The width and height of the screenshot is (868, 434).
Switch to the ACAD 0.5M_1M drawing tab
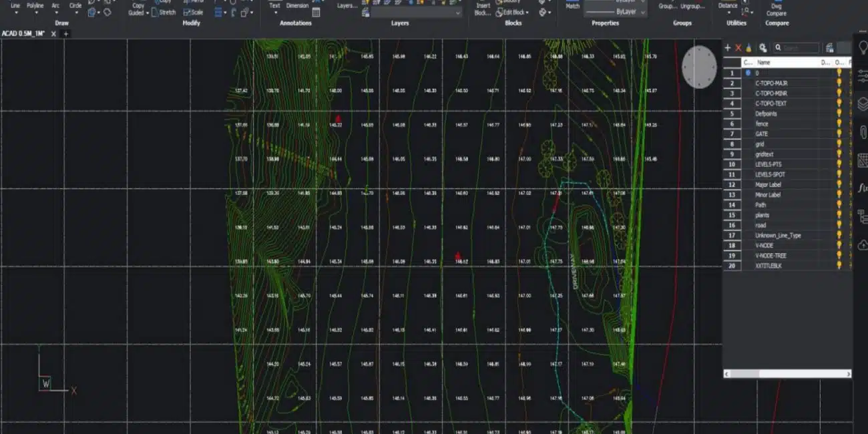23,34
